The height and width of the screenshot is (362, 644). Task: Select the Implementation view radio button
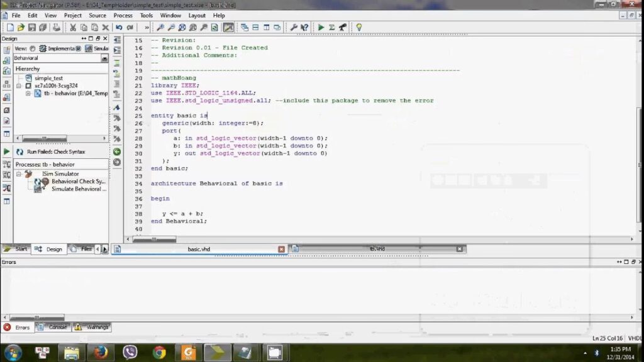click(x=32, y=48)
